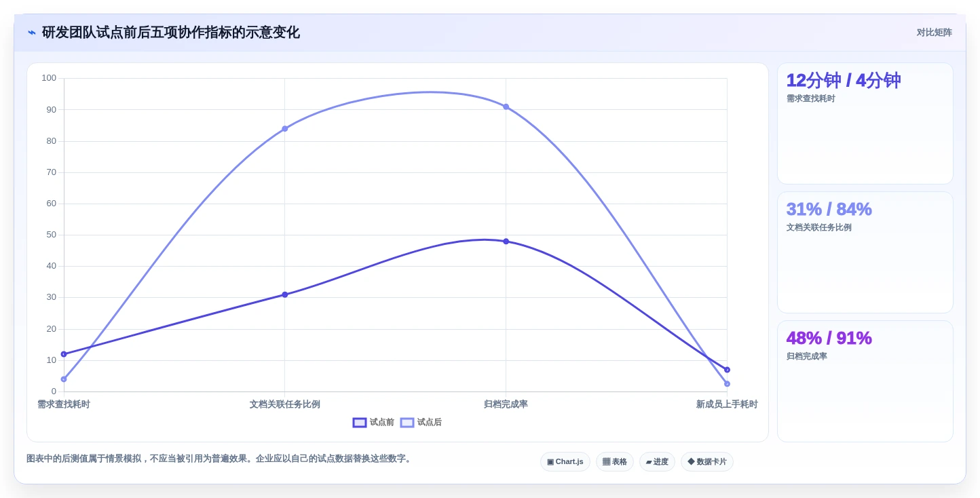Image resolution: width=980 pixels, height=498 pixels.
Task: Click the 进度 chip
Action: 657,461
